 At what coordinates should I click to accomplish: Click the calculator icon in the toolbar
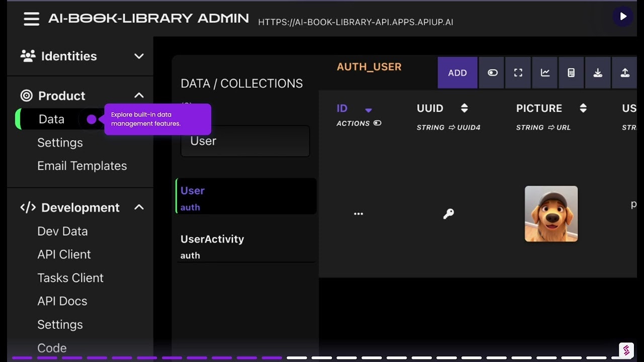571,73
